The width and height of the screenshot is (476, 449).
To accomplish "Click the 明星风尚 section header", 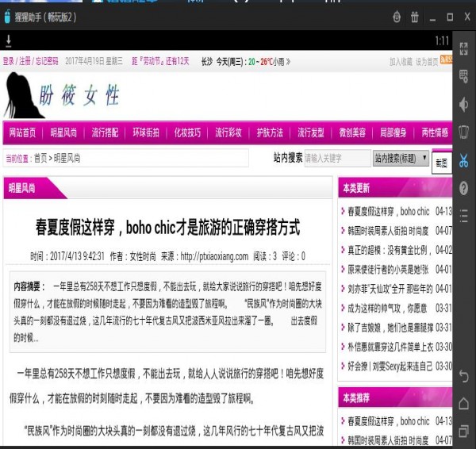I will pos(22,188).
